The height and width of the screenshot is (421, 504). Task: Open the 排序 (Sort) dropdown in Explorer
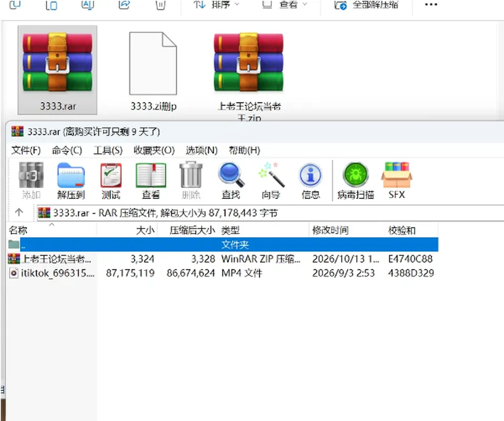217,5
